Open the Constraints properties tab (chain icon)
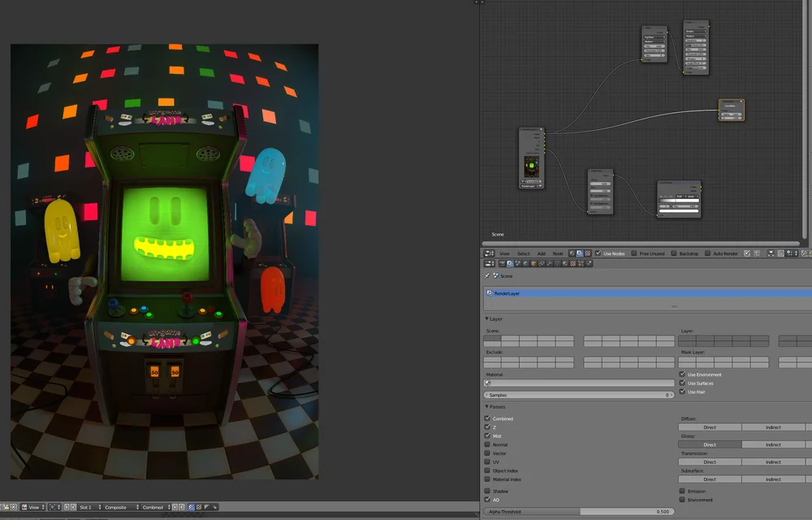The width and height of the screenshot is (812, 520). (x=542, y=263)
